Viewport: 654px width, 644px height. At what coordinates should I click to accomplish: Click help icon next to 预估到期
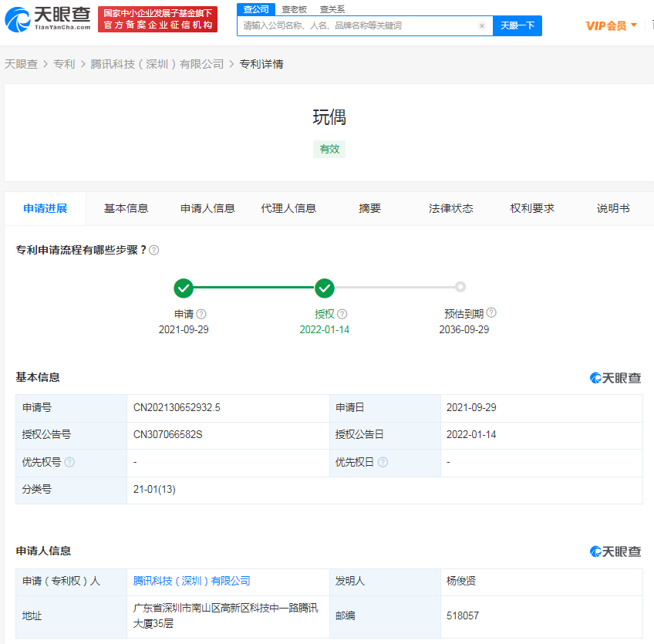click(x=491, y=312)
